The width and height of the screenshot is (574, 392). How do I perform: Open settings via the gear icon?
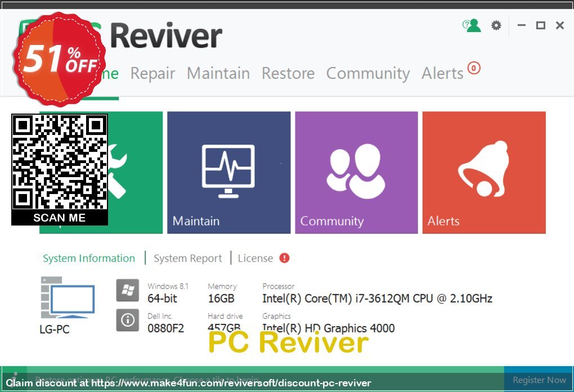click(x=496, y=25)
